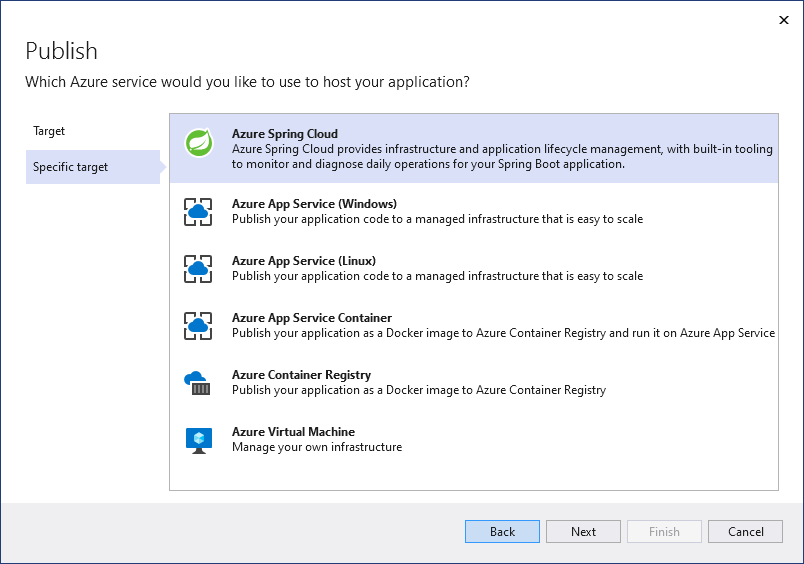Click the Azure App Service (Linux) icon

(198, 269)
